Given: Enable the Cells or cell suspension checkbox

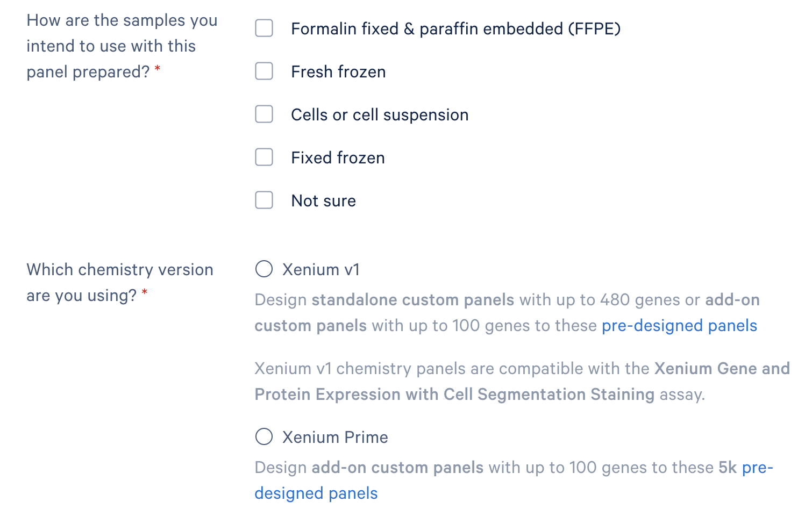Looking at the screenshot, I should click(x=264, y=114).
